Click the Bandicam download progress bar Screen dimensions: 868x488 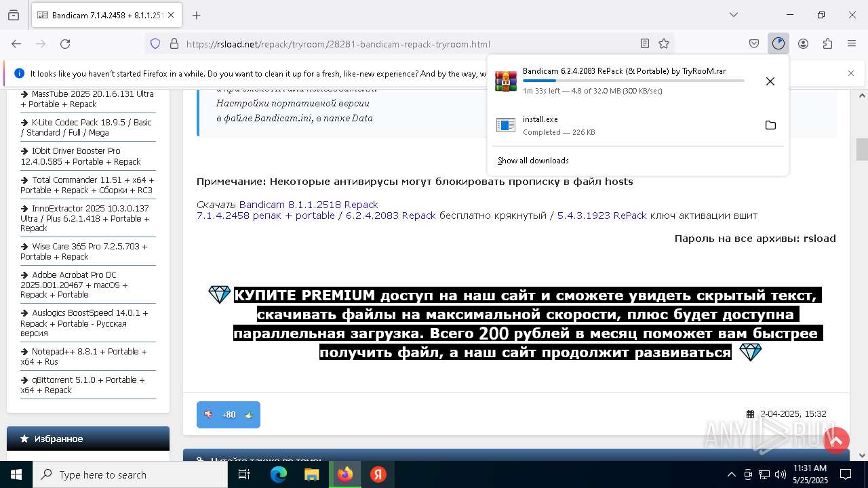(x=633, y=81)
